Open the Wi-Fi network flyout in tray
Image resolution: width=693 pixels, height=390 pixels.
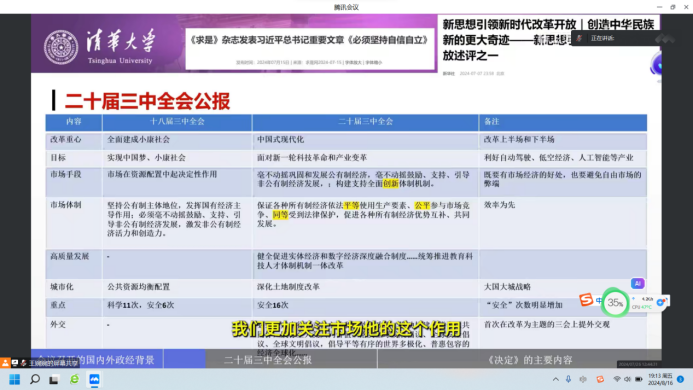click(x=617, y=379)
